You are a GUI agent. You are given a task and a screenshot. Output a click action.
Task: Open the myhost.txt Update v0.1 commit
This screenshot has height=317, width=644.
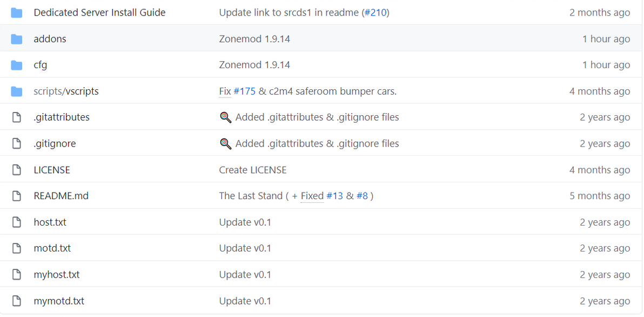pyautogui.click(x=245, y=275)
